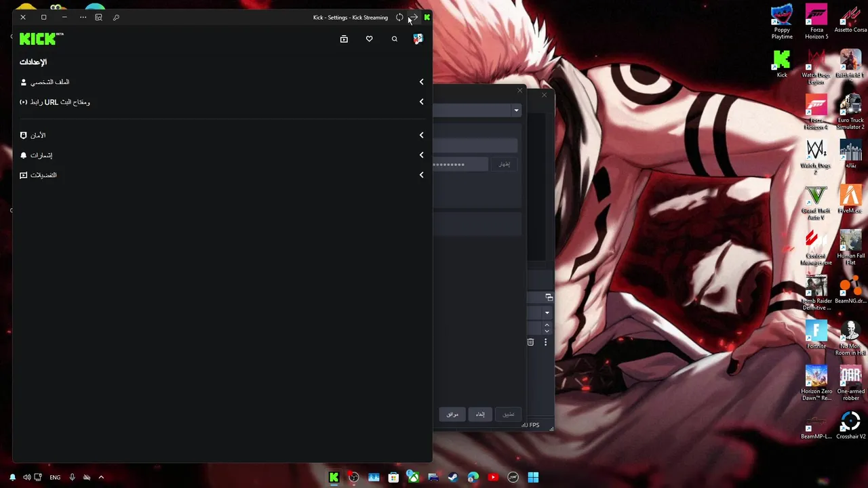868x488 pixels.
Task: Click the إشعارات label with bell icon
Action: click(x=36, y=155)
